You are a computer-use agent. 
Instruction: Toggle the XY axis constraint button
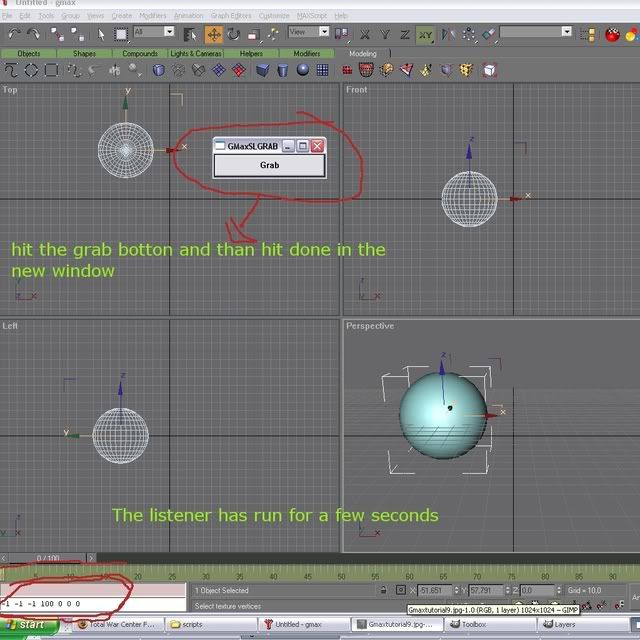point(425,34)
